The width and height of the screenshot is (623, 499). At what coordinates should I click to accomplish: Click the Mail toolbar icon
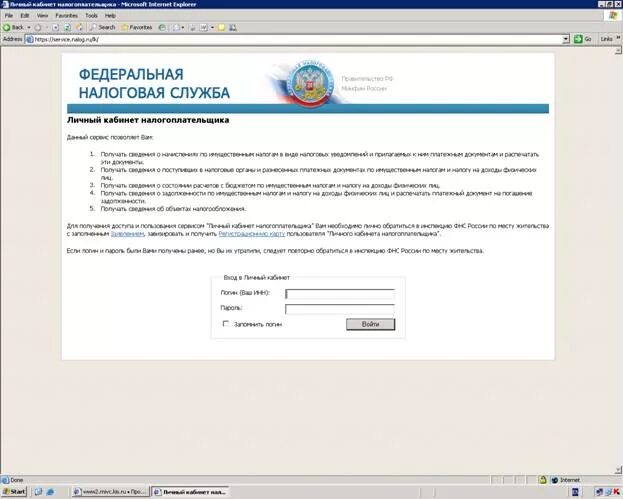click(x=176, y=27)
